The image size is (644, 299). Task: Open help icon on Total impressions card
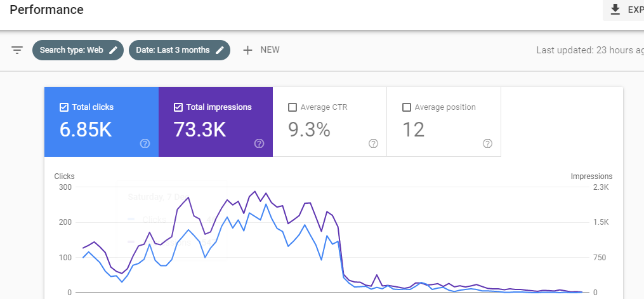coord(259,143)
